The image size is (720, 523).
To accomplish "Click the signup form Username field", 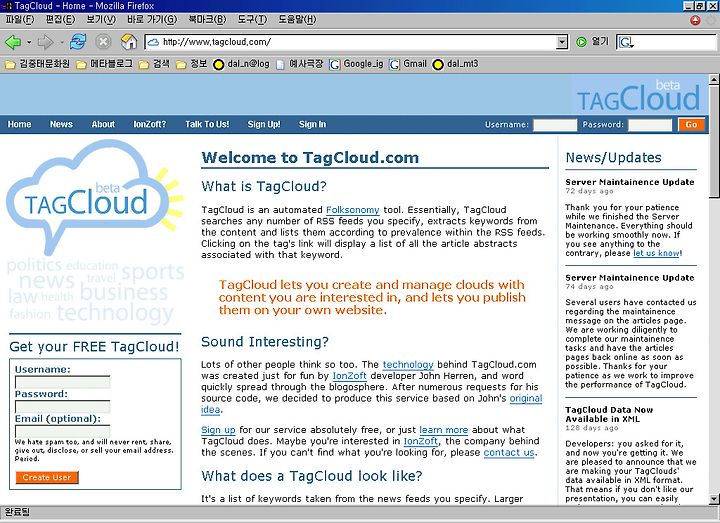I will point(62,382).
